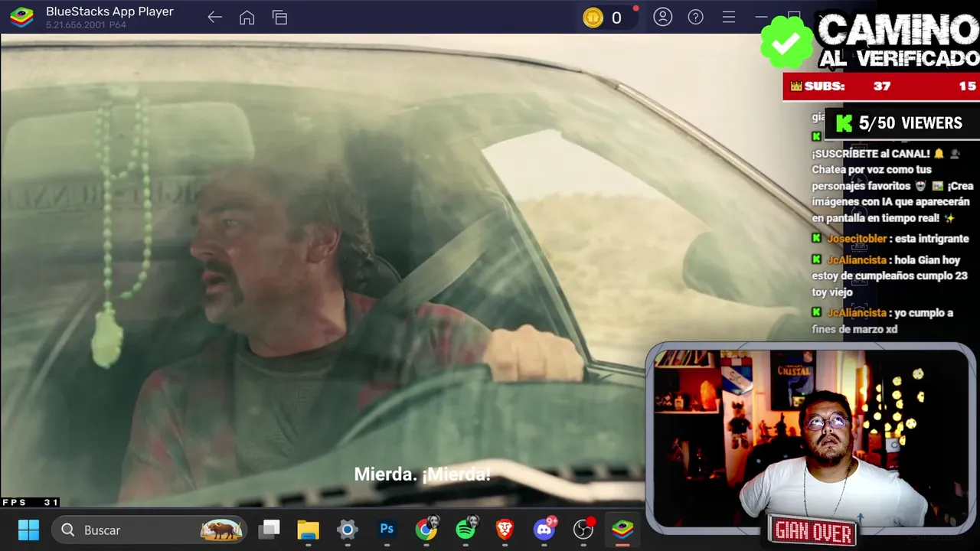Click the GIAN OVER name tag
980x551 pixels.
click(813, 530)
